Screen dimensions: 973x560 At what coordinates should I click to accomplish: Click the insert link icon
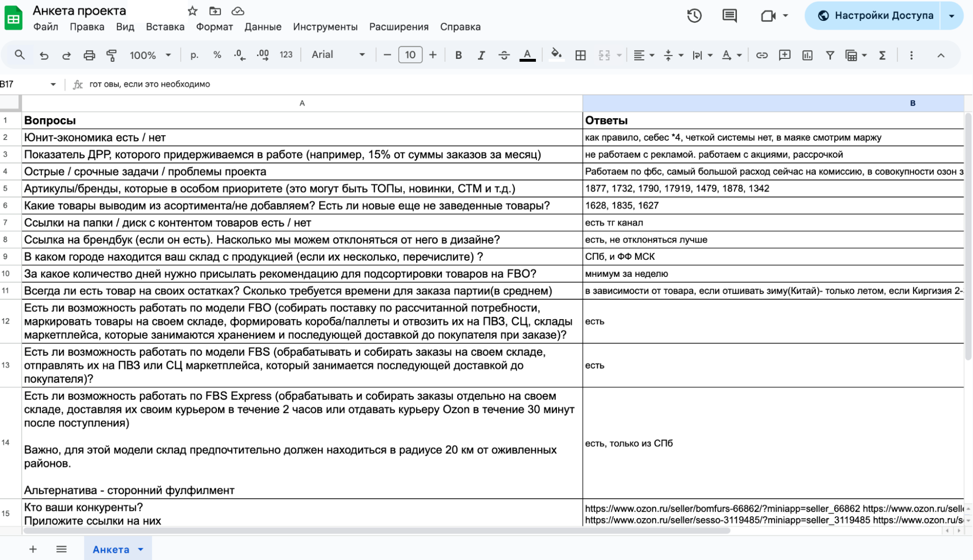pos(761,55)
